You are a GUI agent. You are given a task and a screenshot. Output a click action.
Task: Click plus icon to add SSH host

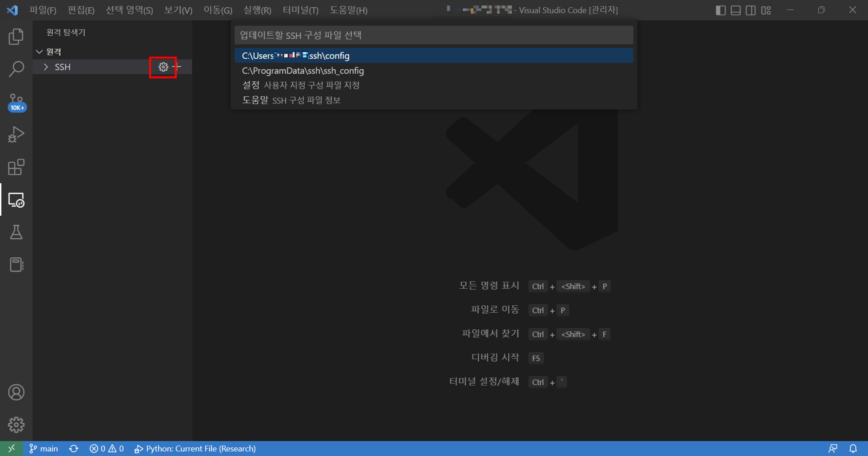177,67
